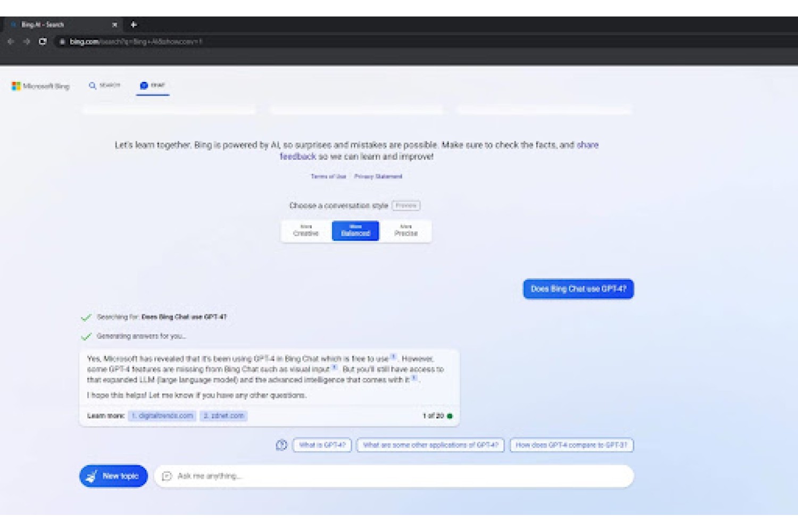Viewport: 798px width, 532px height.
Task: Reload the page with refresh icon
Action: tap(43, 41)
